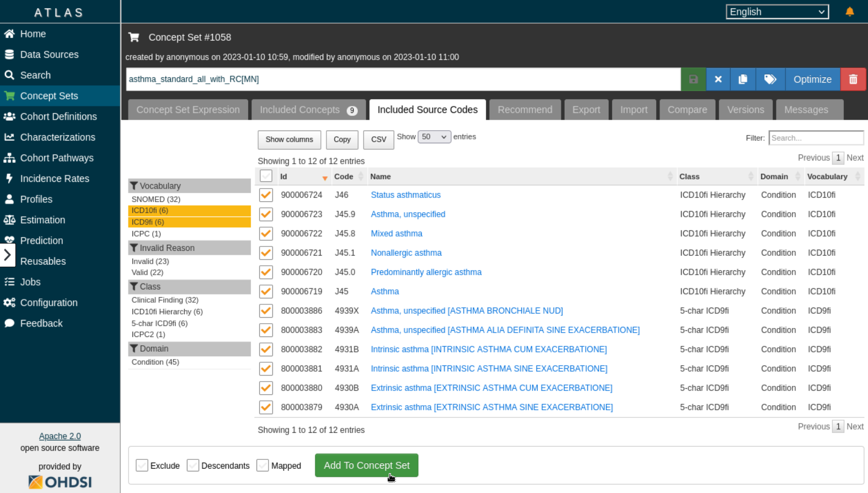Click the Filter search input field
This screenshot has height=493, width=868.
click(x=816, y=138)
